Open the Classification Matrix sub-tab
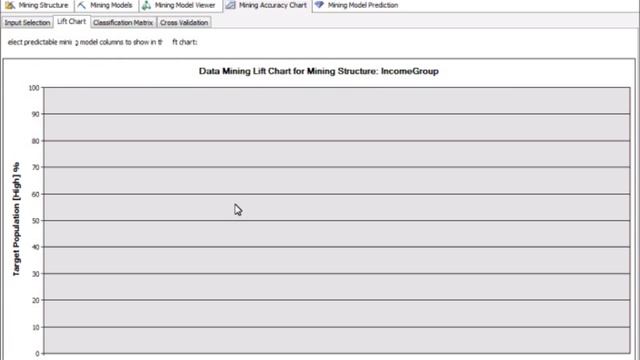640x360 pixels. point(123,22)
